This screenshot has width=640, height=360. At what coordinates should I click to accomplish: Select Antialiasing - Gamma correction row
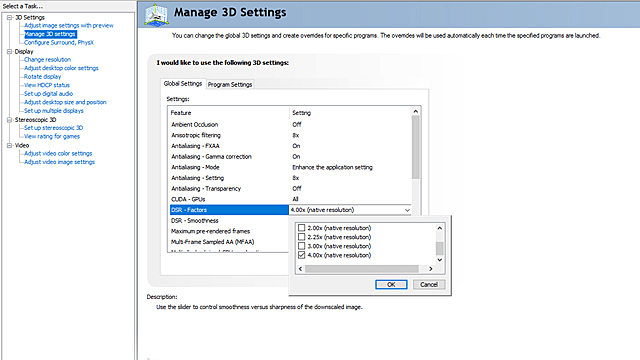point(290,156)
